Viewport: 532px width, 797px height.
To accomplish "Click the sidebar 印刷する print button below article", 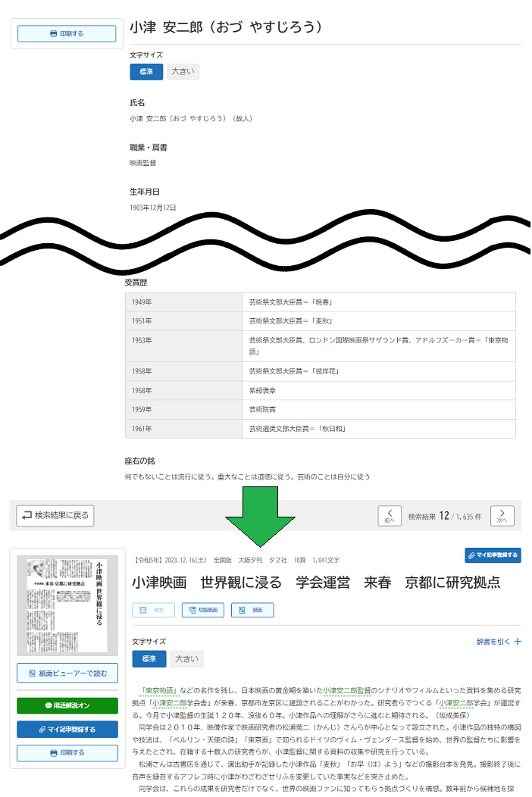I will (67, 753).
